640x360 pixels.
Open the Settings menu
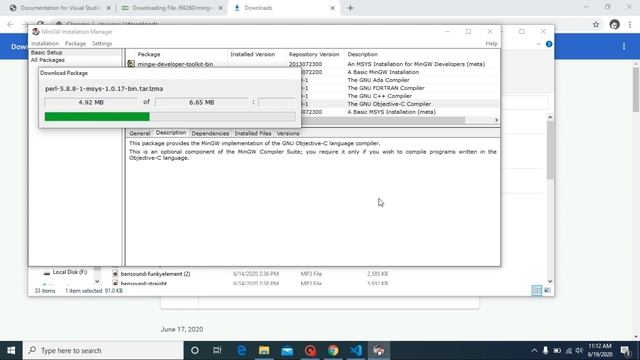click(102, 43)
